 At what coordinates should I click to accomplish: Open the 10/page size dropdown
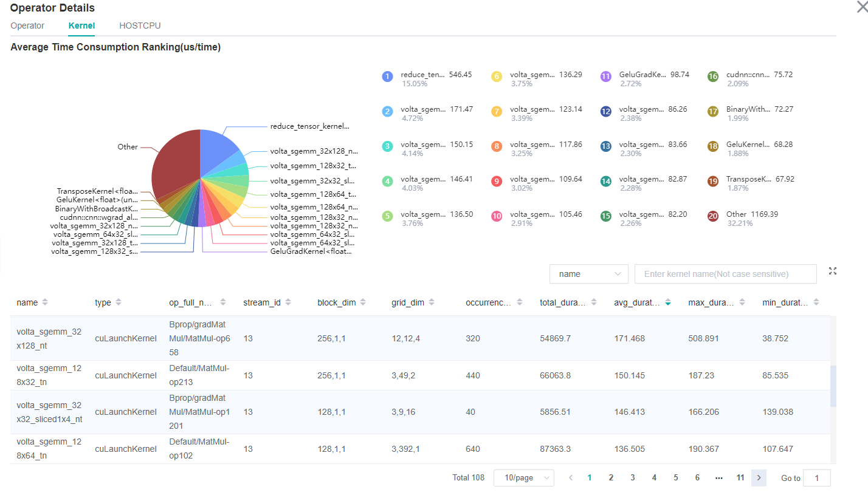523,478
